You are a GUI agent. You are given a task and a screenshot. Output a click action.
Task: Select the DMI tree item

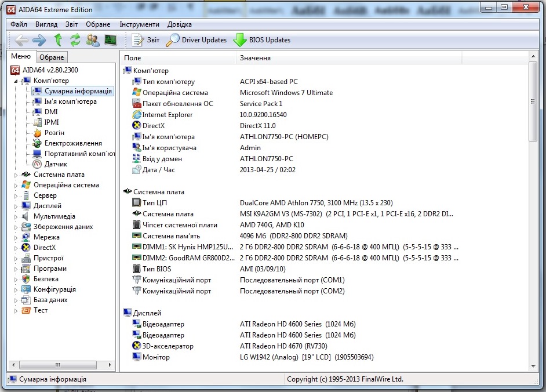point(45,112)
